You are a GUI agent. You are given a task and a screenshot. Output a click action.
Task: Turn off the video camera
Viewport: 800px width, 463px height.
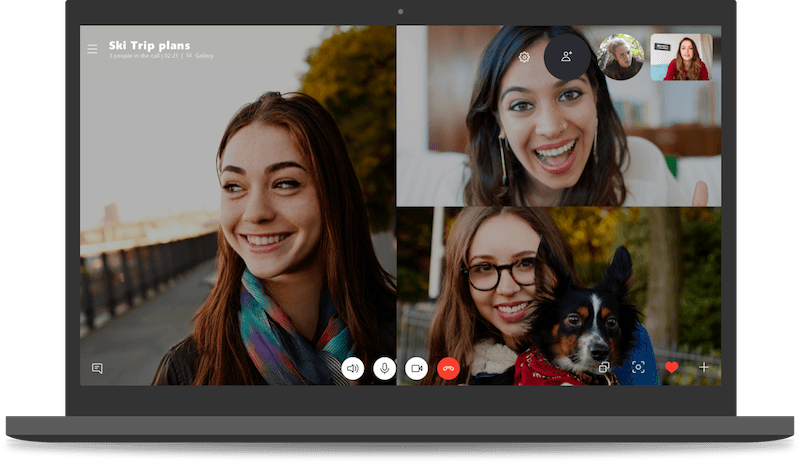pyautogui.click(x=416, y=368)
